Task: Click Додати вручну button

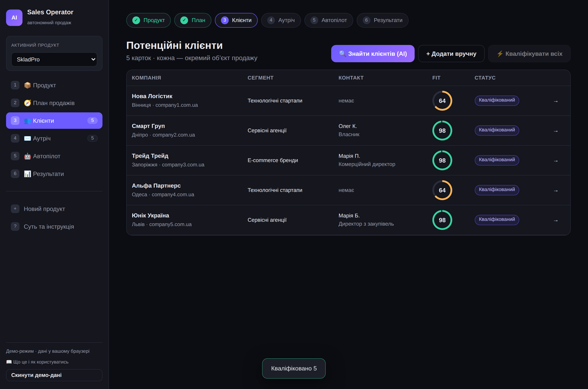Action: tap(451, 54)
